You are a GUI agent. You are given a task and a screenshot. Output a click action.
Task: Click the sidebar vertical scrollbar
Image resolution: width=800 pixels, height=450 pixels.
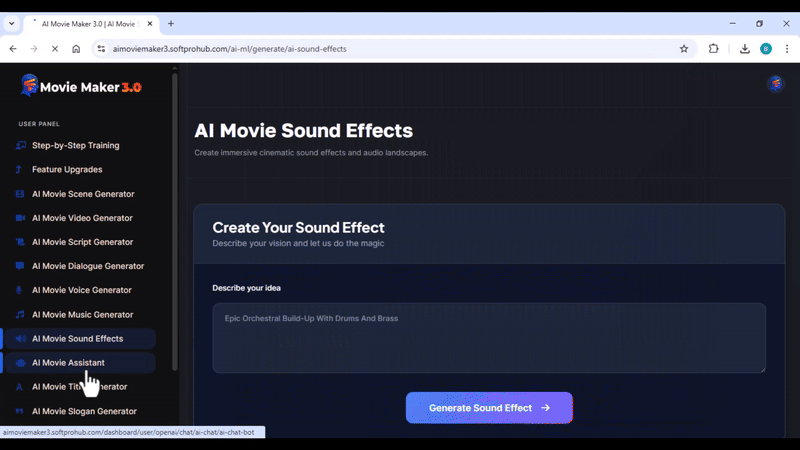(175, 220)
